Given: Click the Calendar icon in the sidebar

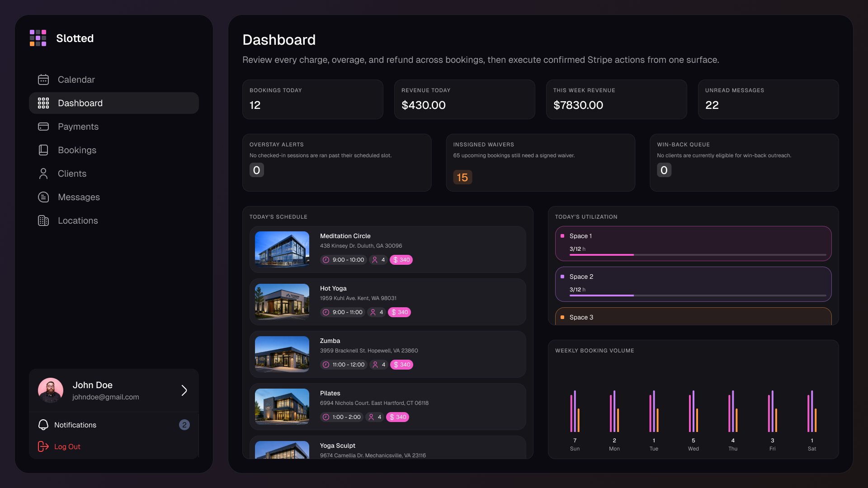Looking at the screenshot, I should 43,80.
